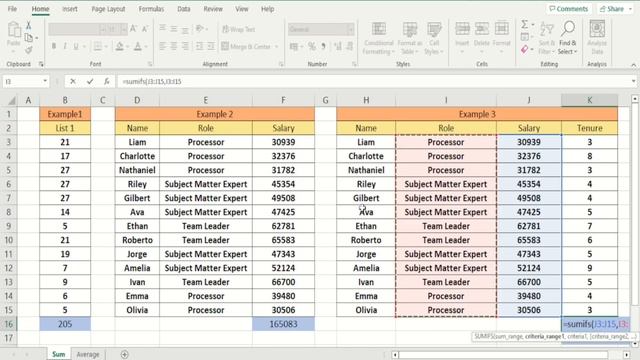This screenshot has height=360, width=640.
Task: Switch to the Data tab
Action: coord(184,9)
